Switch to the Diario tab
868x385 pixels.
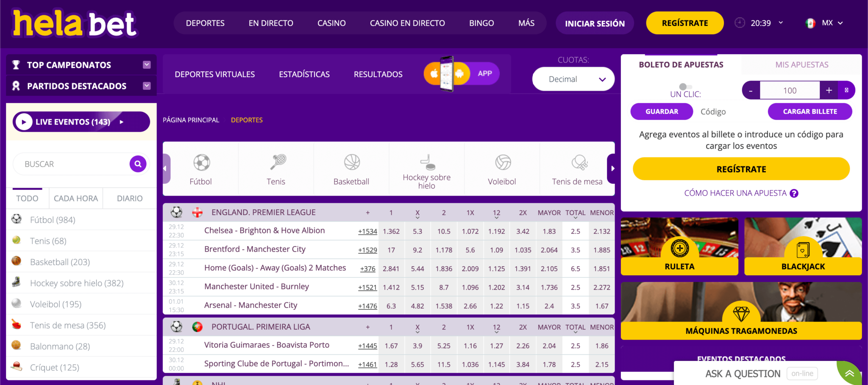tap(130, 198)
